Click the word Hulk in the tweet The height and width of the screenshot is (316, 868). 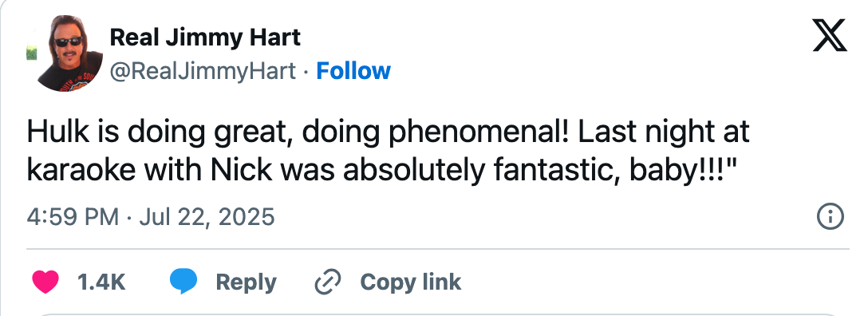coord(57,132)
